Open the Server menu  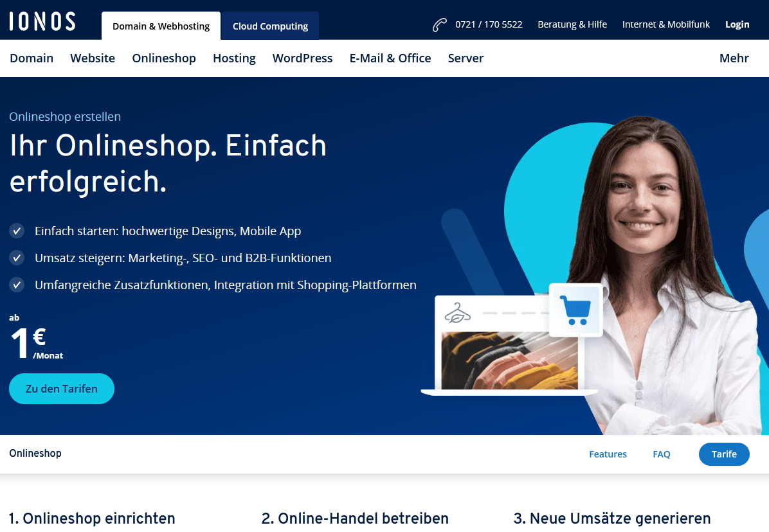coord(466,58)
